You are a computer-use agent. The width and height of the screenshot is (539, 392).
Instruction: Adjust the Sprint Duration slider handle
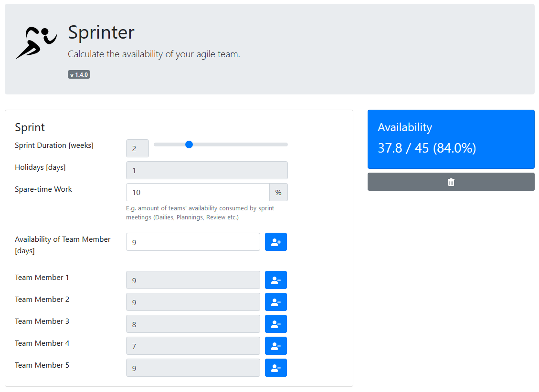click(189, 144)
